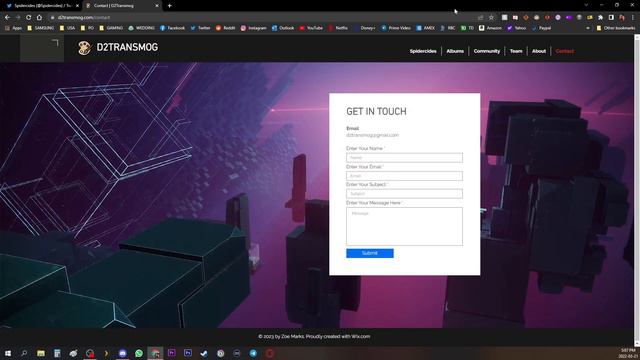Open the Instagram bookmark
The height and width of the screenshot is (360, 640).
pos(253,28)
